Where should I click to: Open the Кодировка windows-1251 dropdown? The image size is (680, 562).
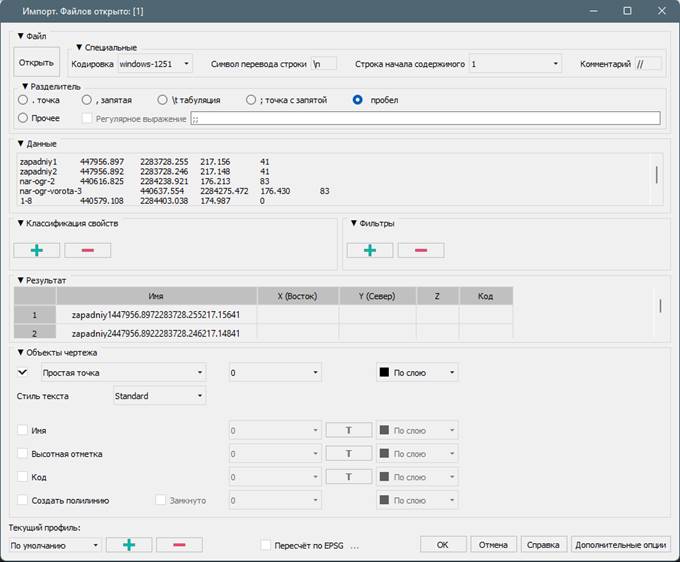[x=154, y=64]
